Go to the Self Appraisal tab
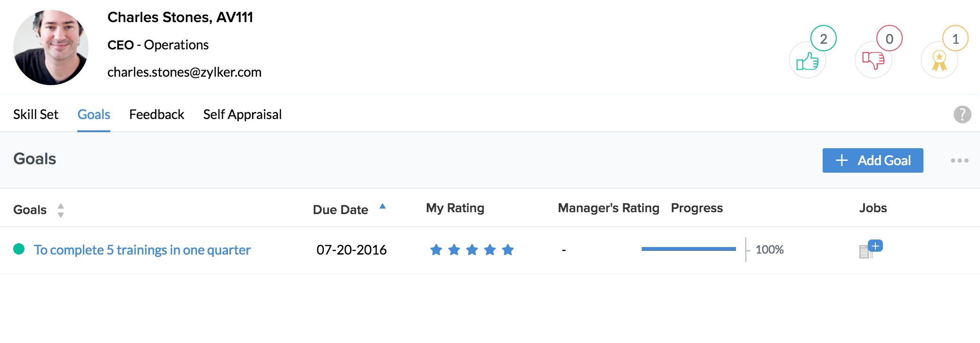The height and width of the screenshot is (343, 980). [x=242, y=114]
